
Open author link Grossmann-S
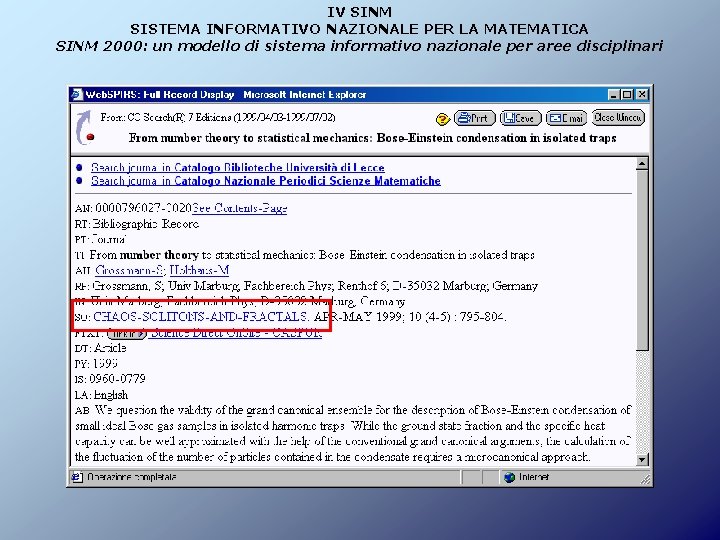click(130, 270)
